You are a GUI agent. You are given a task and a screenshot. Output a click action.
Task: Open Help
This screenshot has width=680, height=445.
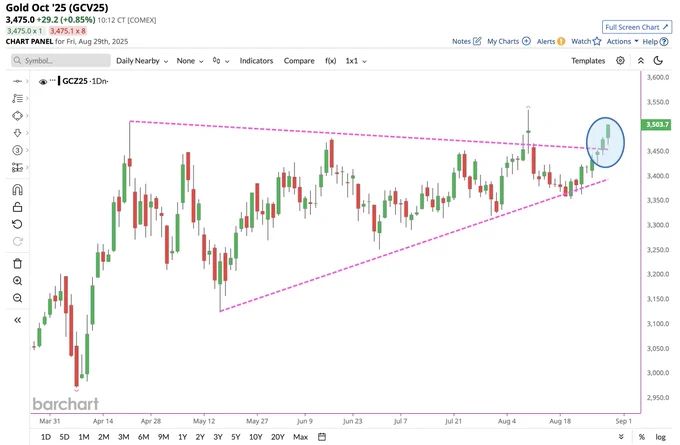(655, 42)
